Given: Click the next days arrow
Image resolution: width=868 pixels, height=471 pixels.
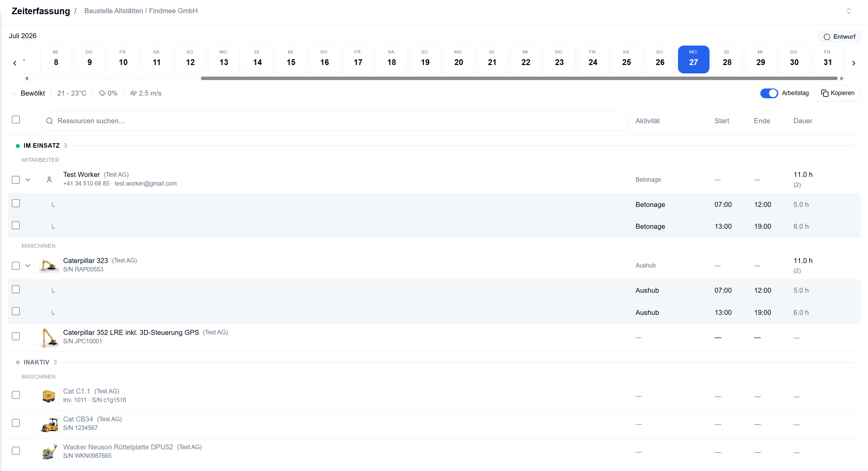Looking at the screenshot, I should 854,63.
